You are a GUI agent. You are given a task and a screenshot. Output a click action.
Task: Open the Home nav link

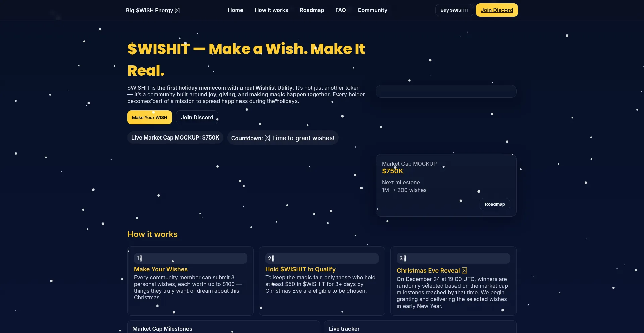(235, 10)
